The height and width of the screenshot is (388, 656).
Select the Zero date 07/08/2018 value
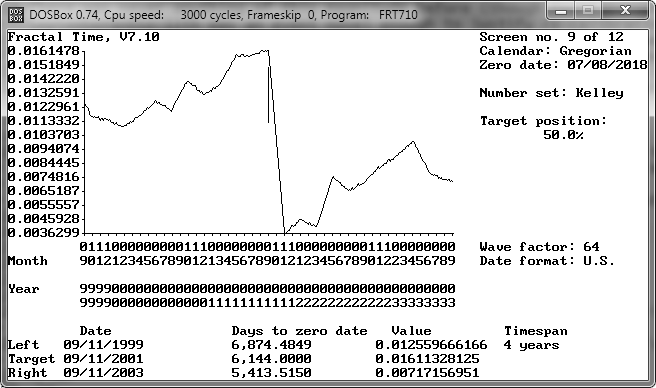point(607,65)
